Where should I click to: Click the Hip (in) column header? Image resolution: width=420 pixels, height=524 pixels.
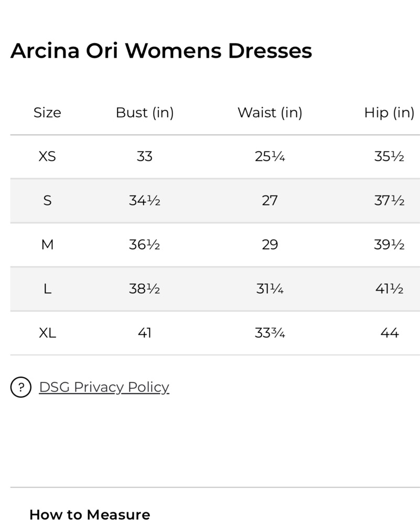[x=389, y=113]
